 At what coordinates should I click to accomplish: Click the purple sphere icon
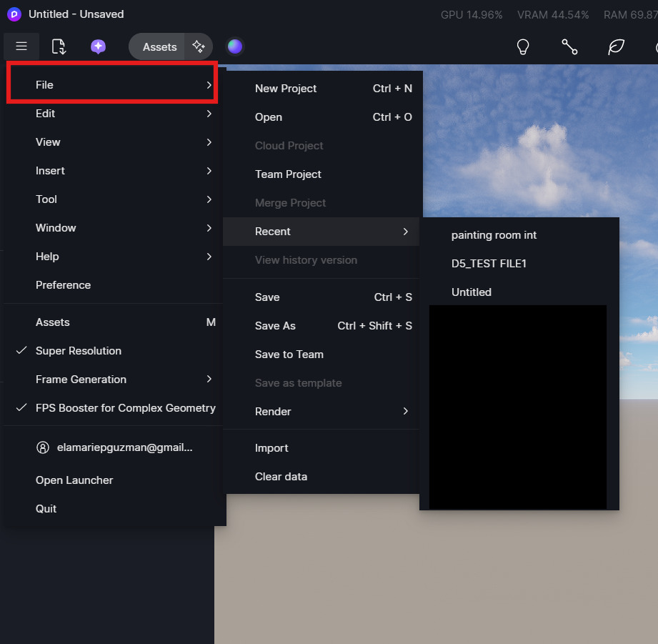pyautogui.click(x=235, y=46)
